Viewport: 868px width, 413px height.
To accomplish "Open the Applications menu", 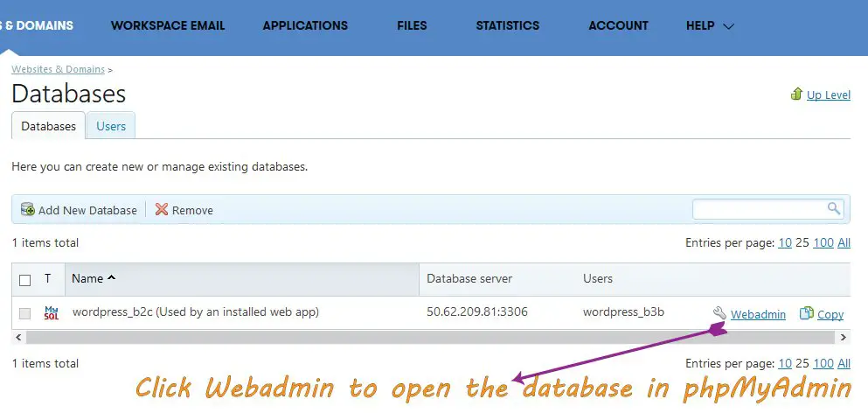I will [305, 25].
